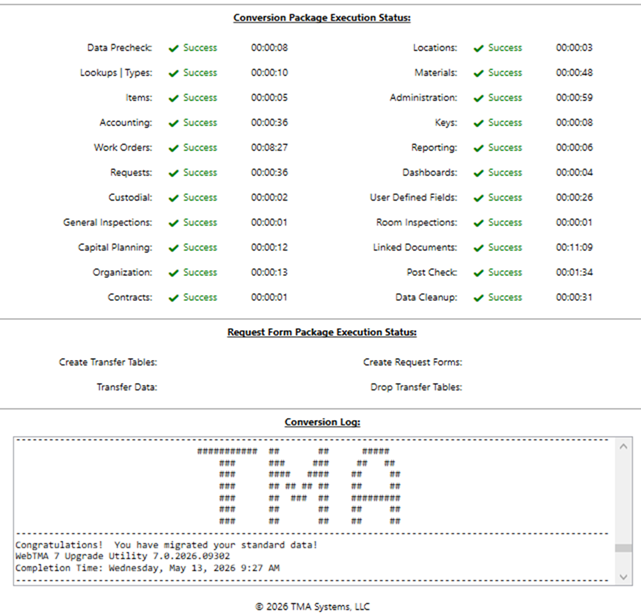Click the Organization row checkmark icon
The image size is (641, 613).
[x=174, y=273]
